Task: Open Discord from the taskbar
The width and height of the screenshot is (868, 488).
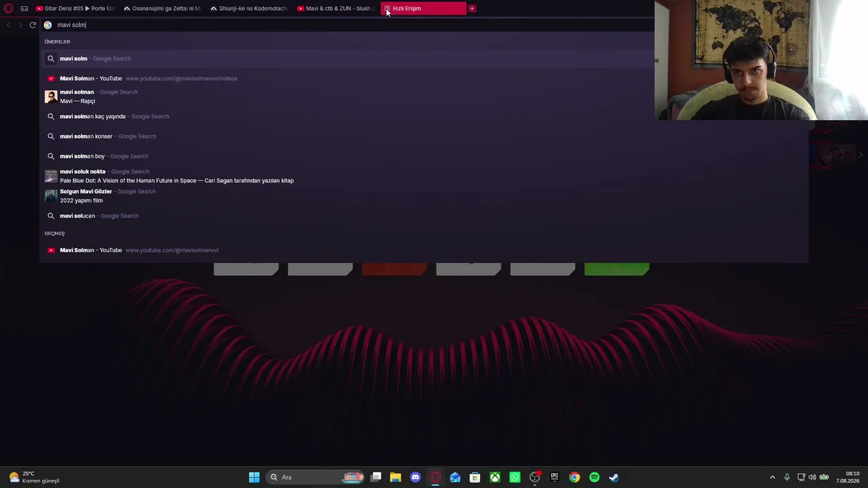Action: point(416,477)
